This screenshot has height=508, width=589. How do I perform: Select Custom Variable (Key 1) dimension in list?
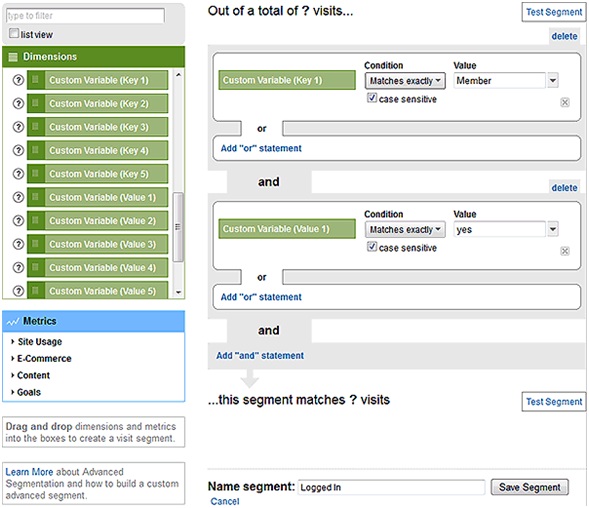click(98, 80)
